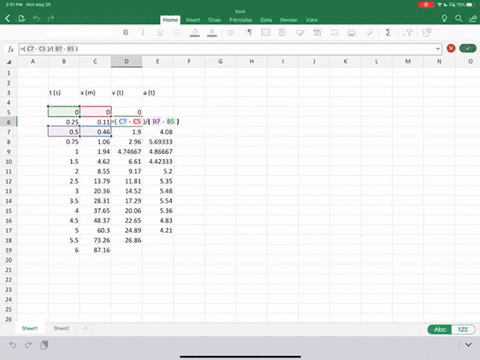Switch to the View ribbon tab
The width and height of the screenshot is (480, 360).
click(312, 20)
